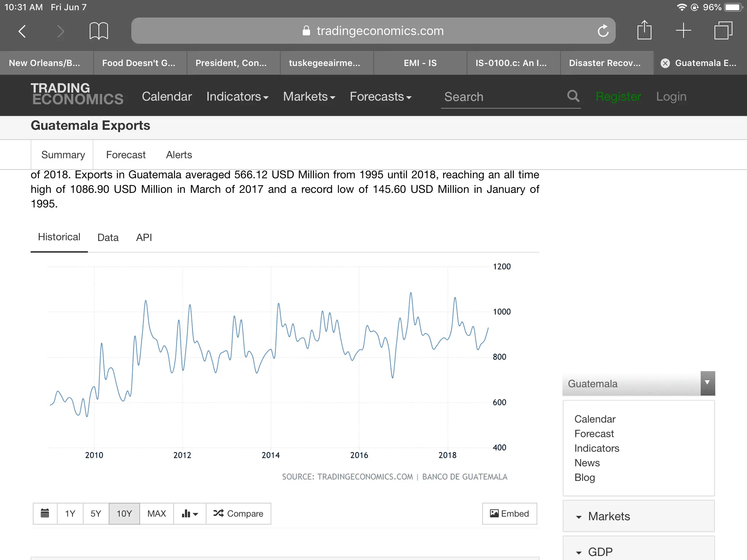Click the search magnifier icon
The image size is (747, 560).
pyautogui.click(x=573, y=96)
